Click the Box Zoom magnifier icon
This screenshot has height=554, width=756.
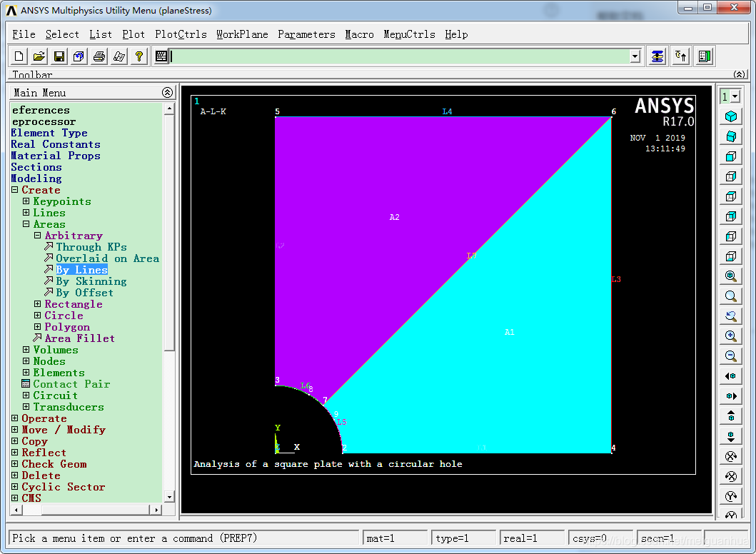[x=731, y=296]
